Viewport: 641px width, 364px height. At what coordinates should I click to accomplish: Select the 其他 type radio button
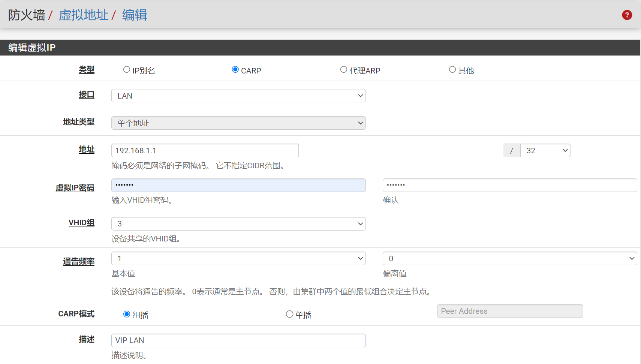pyautogui.click(x=452, y=70)
